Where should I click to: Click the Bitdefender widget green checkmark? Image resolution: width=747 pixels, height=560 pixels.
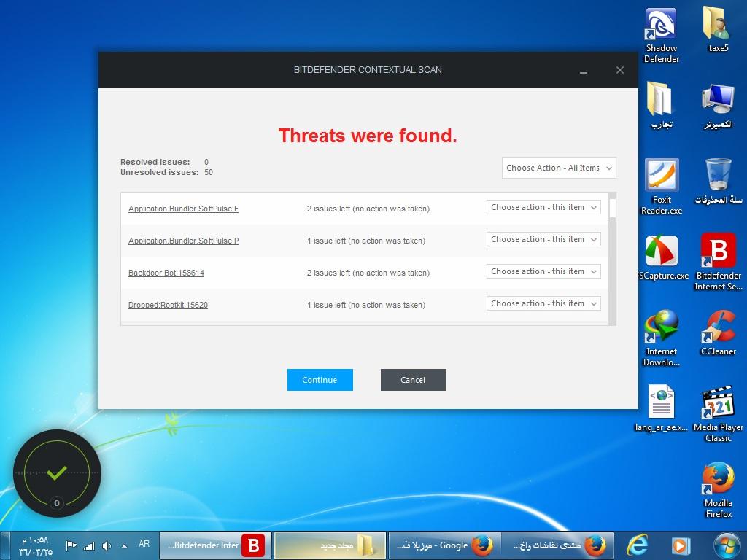tap(57, 472)
